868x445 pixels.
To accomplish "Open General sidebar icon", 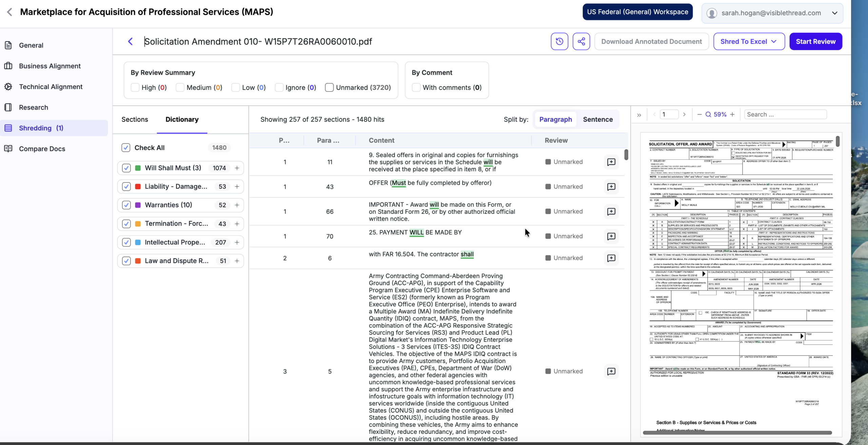I will tap(8, 45).
